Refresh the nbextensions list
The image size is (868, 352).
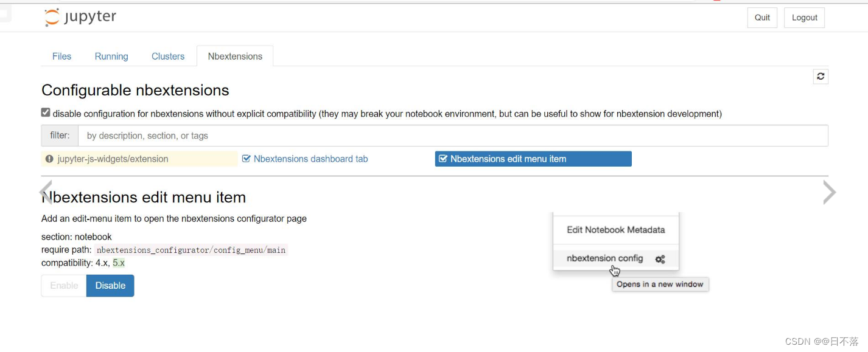click(820, 76)
